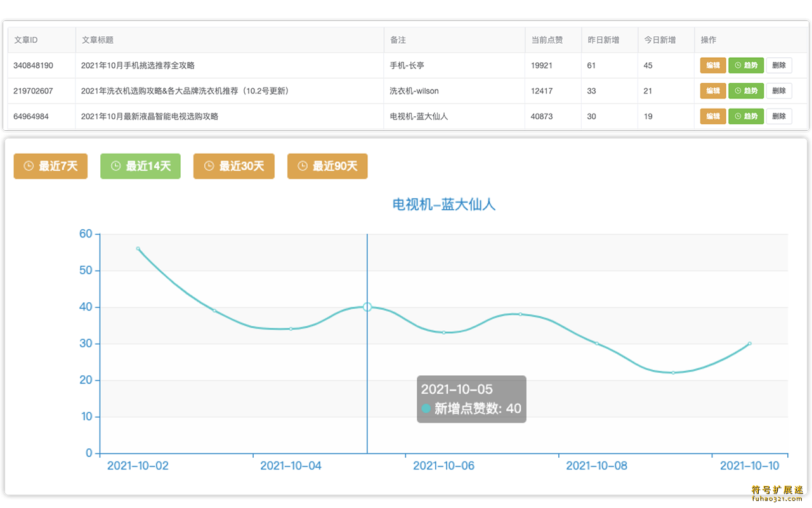Click the first data point near 56

pos(138,248)
